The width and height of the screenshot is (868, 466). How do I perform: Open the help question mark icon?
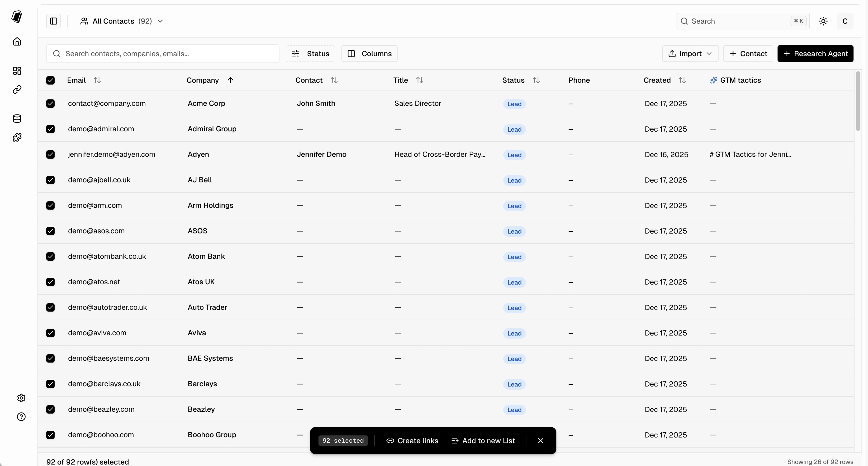click(21, 417)
